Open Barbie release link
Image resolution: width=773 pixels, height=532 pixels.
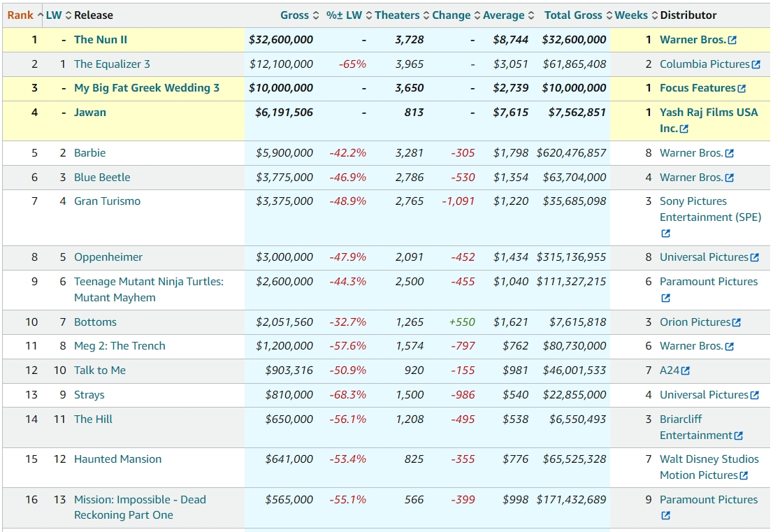coord(89,153)
